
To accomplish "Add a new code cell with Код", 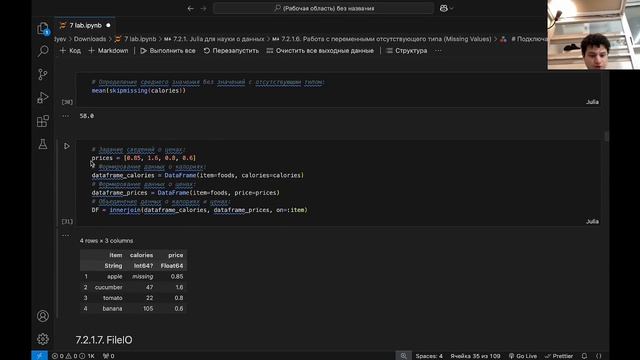I will [70, 51].
